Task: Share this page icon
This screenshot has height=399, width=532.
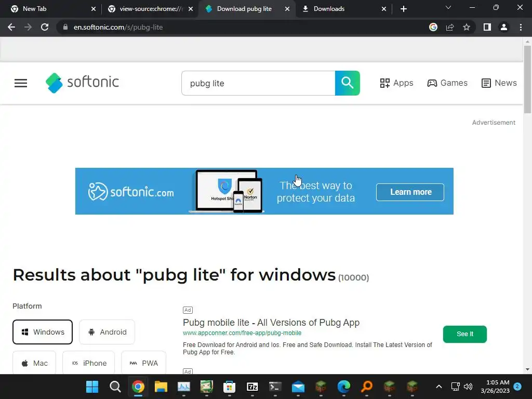Action: tap(450, 27)
